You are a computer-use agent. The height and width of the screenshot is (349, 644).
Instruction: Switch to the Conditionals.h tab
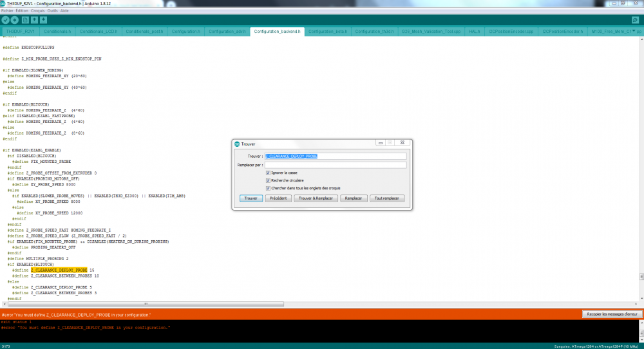pos(57,31)
